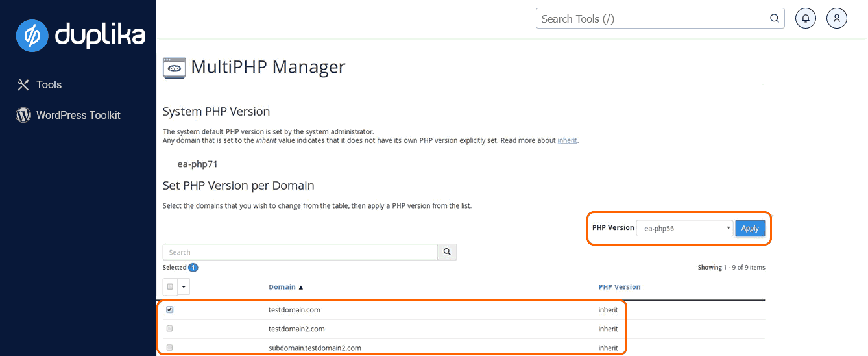Check the testdomain2.com checkbox
Image resolution: width=868 pixels, height=356 pixels.
click(x=170, y=328)
